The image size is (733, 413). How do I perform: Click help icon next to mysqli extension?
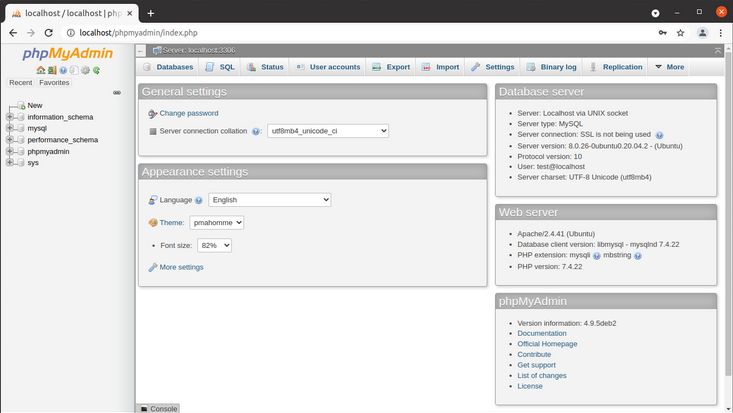click(x=596, y=256)
